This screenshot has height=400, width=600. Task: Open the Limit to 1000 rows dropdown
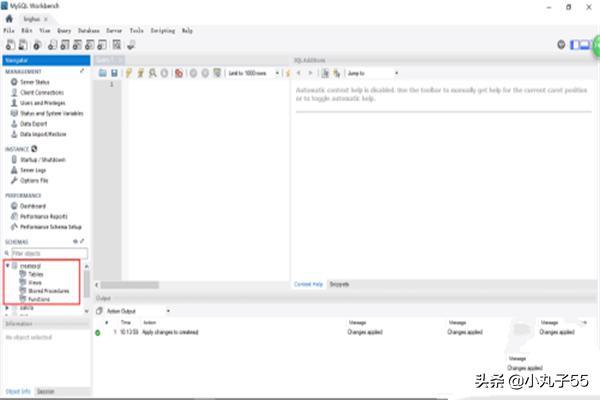pyautogui.click(x=253, y=73)
